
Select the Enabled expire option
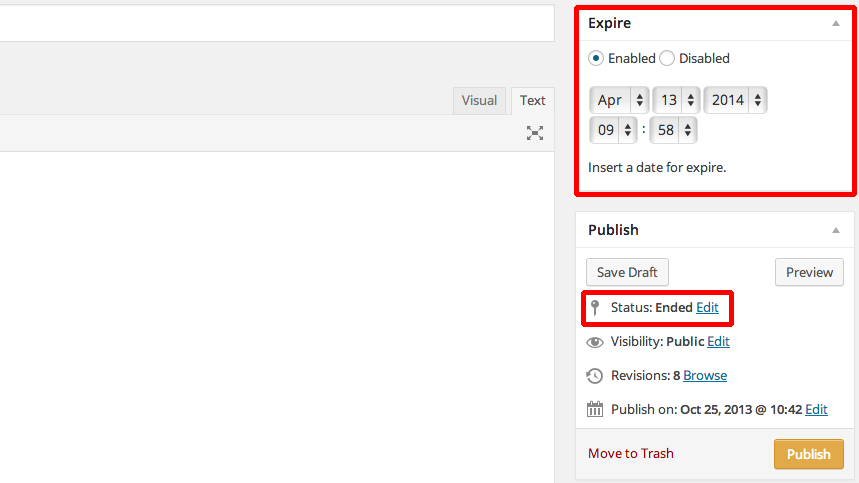pyautogui.click(x=597, y=58)
